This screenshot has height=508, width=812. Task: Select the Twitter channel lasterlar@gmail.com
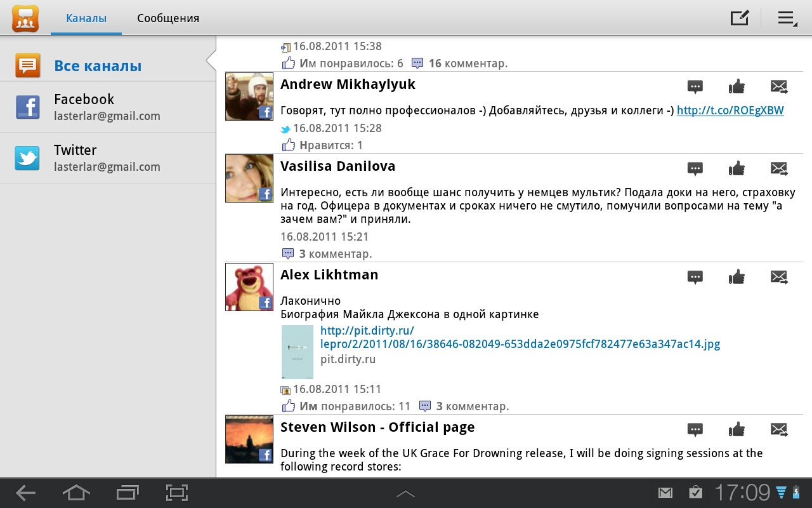coord(108,158)
